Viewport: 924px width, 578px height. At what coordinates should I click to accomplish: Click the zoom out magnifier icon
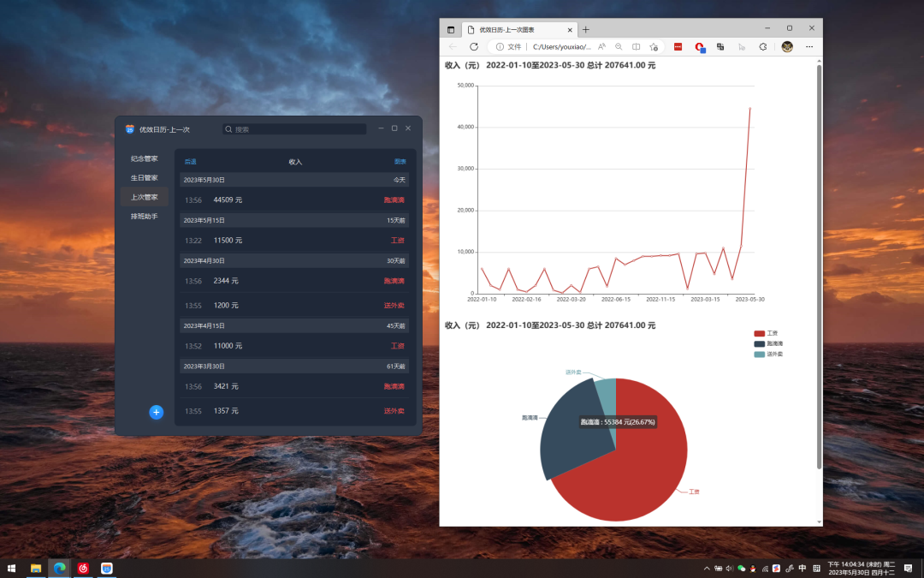619,46
